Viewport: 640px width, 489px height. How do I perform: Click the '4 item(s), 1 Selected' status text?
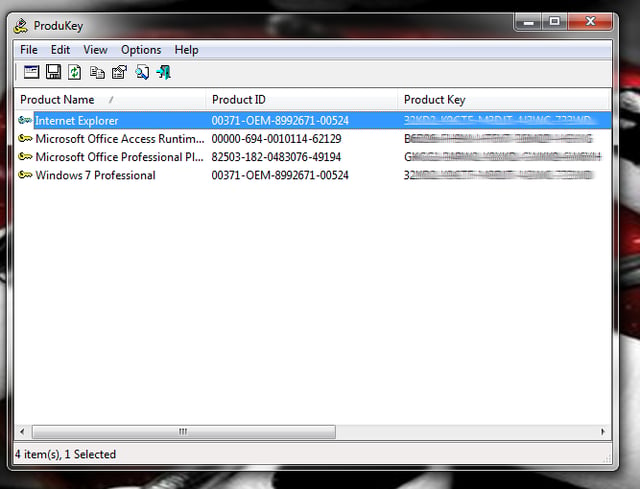(x=66, y=454)
